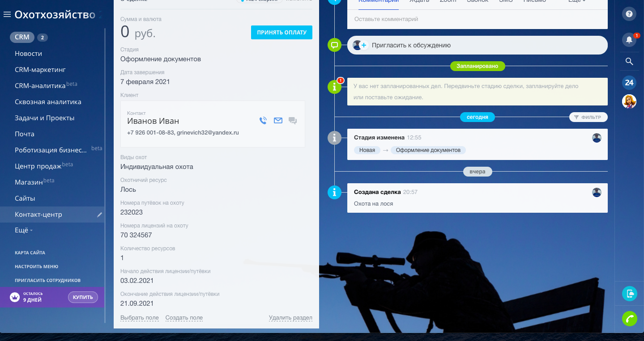This screenshot has height=341, width=644.
Task: Open the help question mark icon
Action: point(629,14)
